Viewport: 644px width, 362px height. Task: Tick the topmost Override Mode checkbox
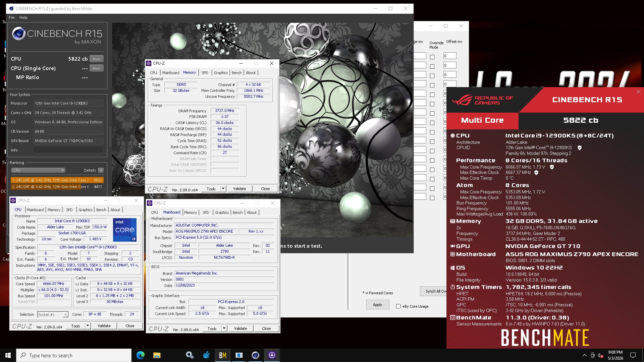[x=432, y=57]
